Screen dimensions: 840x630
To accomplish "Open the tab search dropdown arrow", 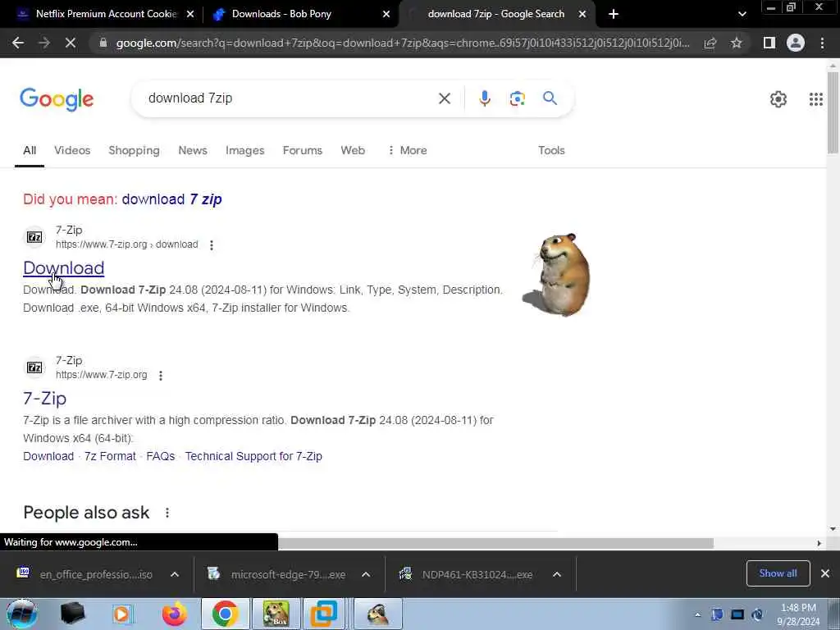I will pos(742,14).
